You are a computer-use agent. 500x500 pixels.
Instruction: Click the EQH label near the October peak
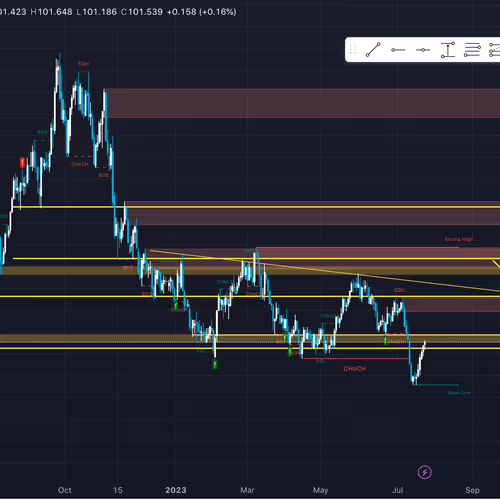click(x=84, y=64)
